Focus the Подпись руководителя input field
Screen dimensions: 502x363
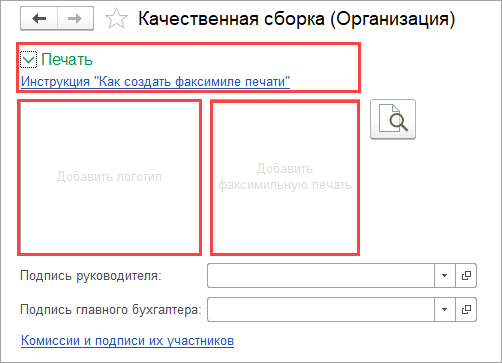pos(321,275)
